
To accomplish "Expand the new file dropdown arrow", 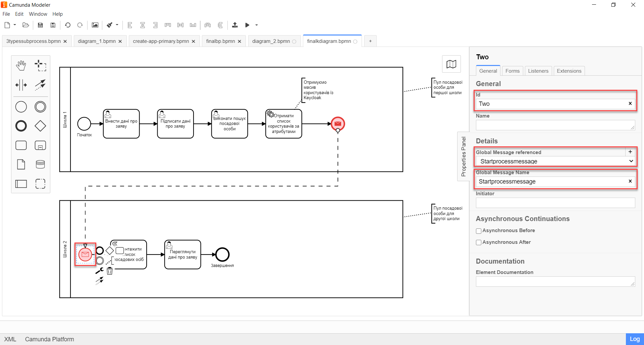I will tap(15, 25).
